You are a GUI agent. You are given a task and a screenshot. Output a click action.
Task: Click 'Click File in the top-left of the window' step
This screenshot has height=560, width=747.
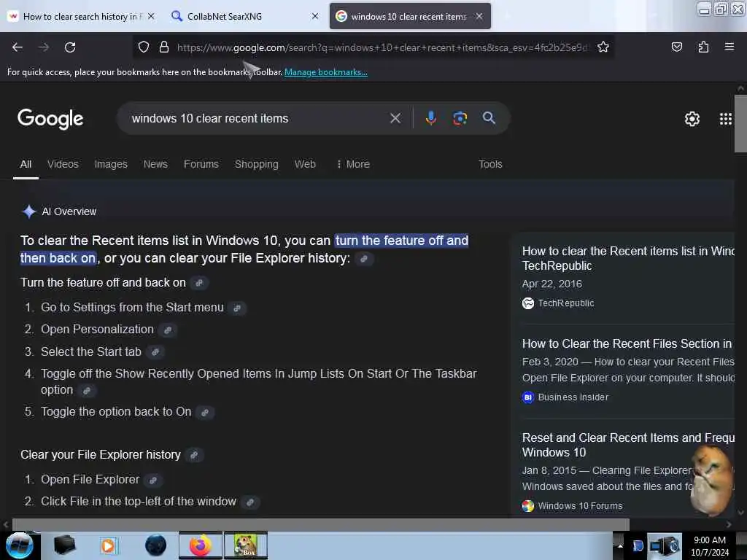(x=139, y=502)
